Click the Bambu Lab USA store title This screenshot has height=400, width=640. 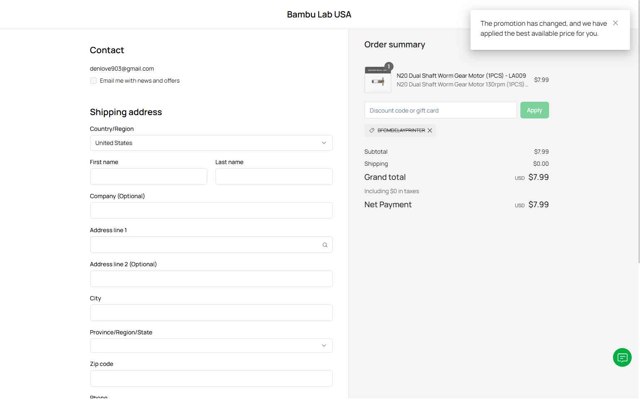[319, 14]
